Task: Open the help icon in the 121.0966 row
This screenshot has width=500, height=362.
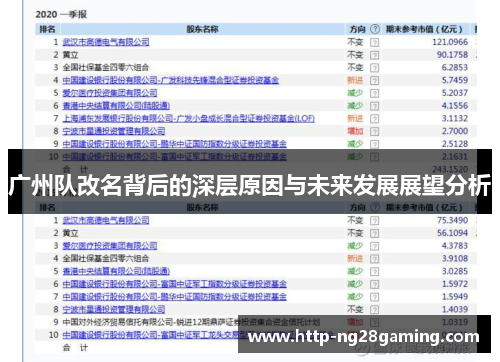Action: (x=375, y=42)
